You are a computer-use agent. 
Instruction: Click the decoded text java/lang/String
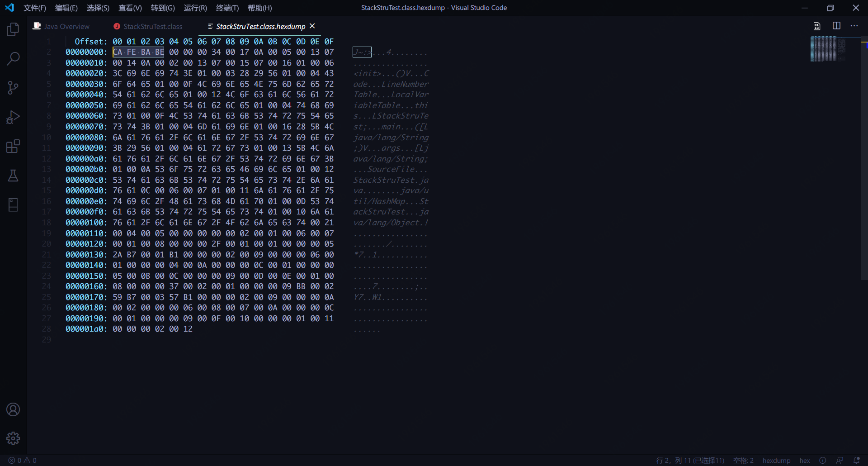tap(391, 138)
